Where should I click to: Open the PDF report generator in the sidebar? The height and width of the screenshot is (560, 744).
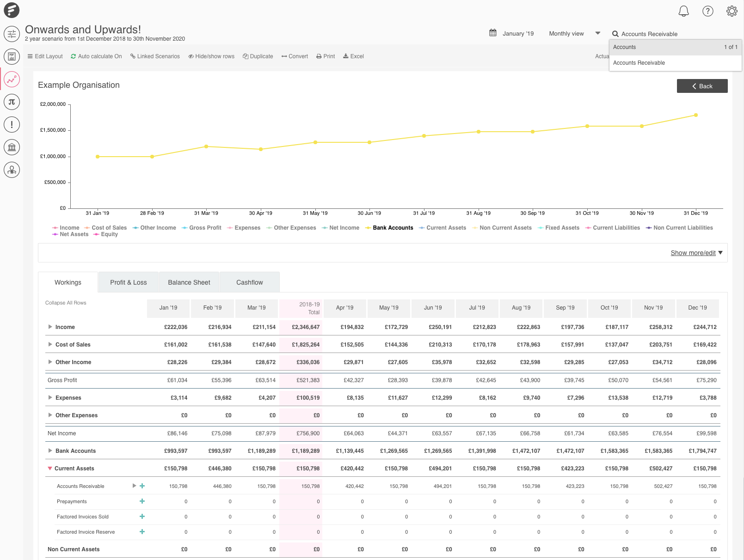point(12,56)
